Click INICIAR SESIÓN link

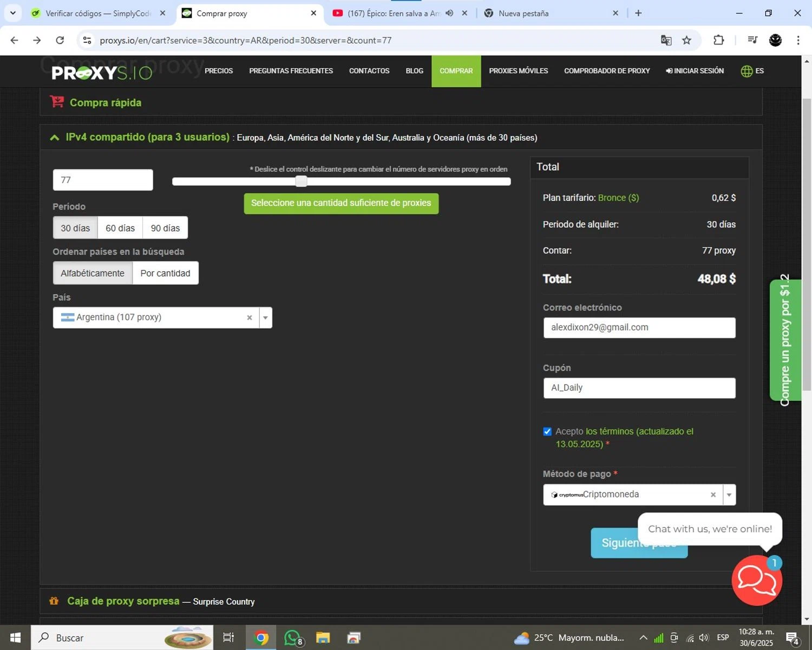695,71
